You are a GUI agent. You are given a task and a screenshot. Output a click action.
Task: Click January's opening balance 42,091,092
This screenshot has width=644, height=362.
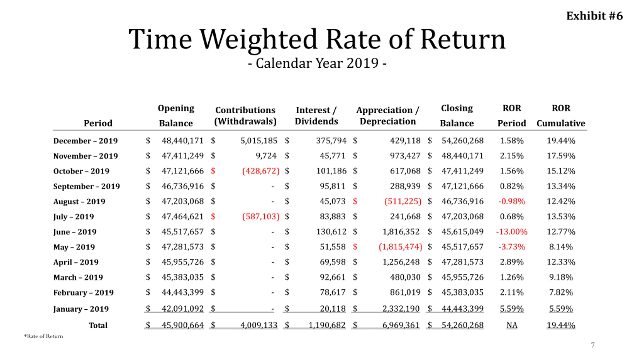pyautogui.click(x=182, y=308)
